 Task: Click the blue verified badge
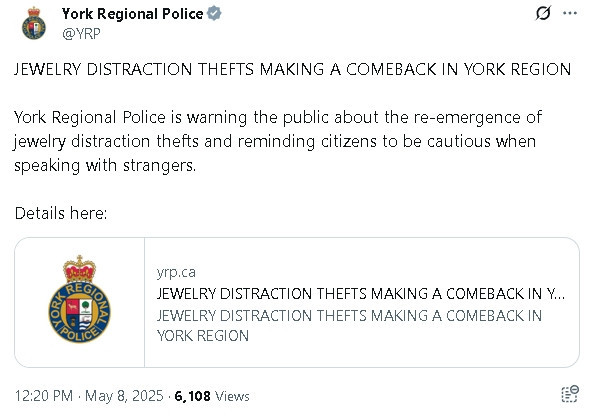click(214, 14)
